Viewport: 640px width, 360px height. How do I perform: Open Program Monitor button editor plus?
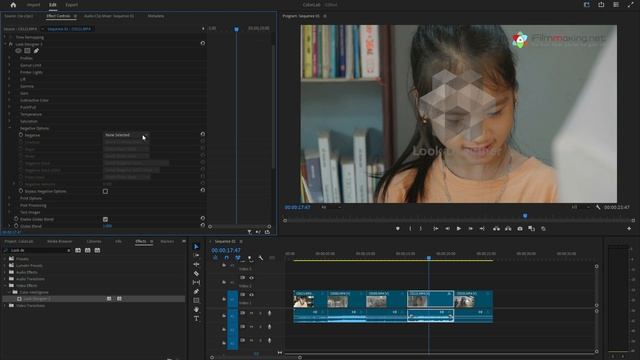(x=629, y=229)
